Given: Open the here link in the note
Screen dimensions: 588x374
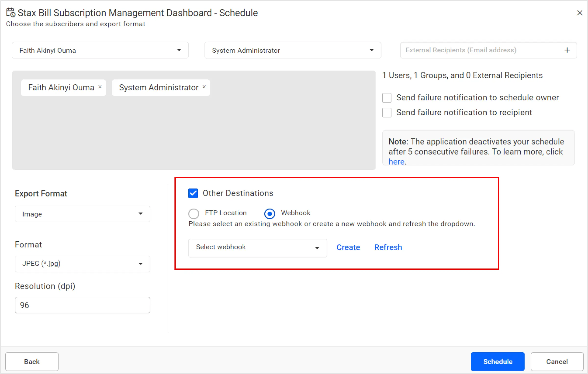Looking at the screenshot, I should click(x=396, y=161).
